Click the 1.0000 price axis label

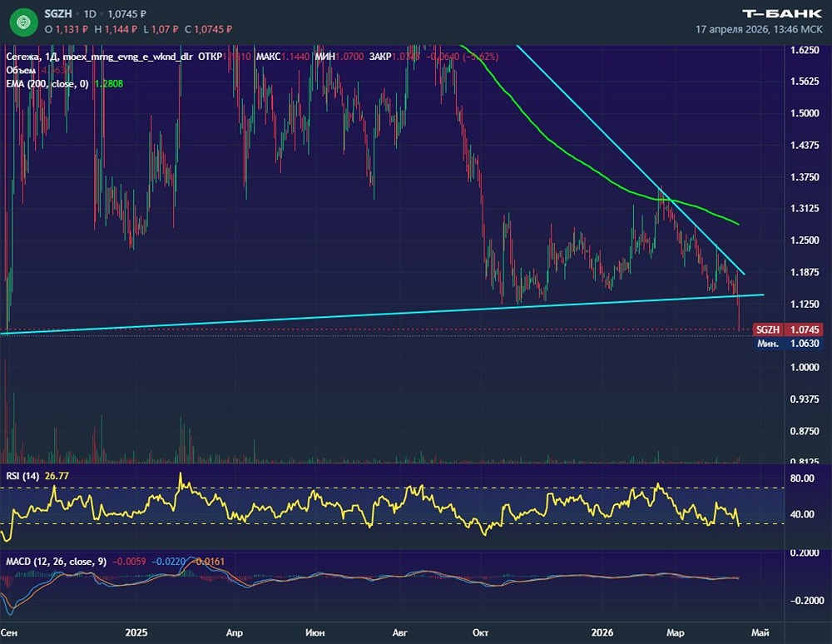click(805, 367)
